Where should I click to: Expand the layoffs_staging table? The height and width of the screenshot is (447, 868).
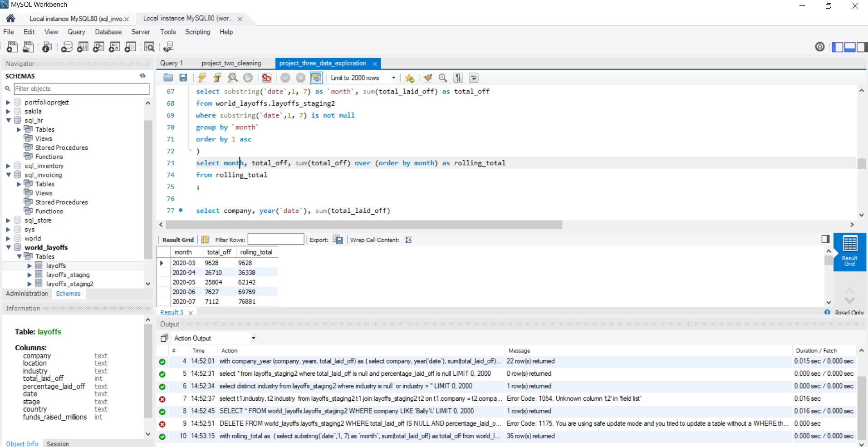pos(29,275)
